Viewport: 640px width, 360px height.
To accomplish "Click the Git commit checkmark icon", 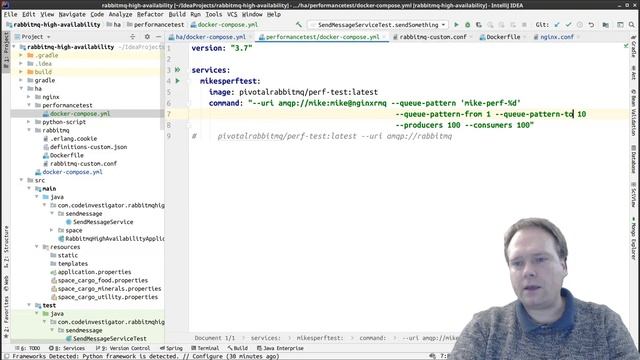I will pyautogui.click(x=568, y=24).
